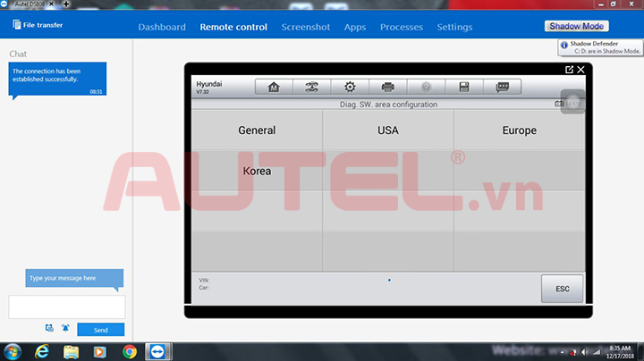This screenshot has width=644, height=361.
Task: Open the media player taskbar icon
Action: click(99, 352)
